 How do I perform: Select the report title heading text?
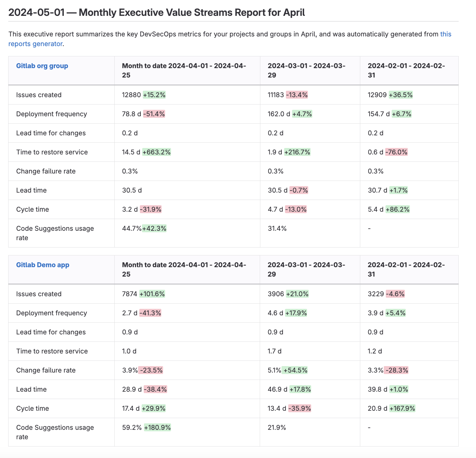coord(157,12)
